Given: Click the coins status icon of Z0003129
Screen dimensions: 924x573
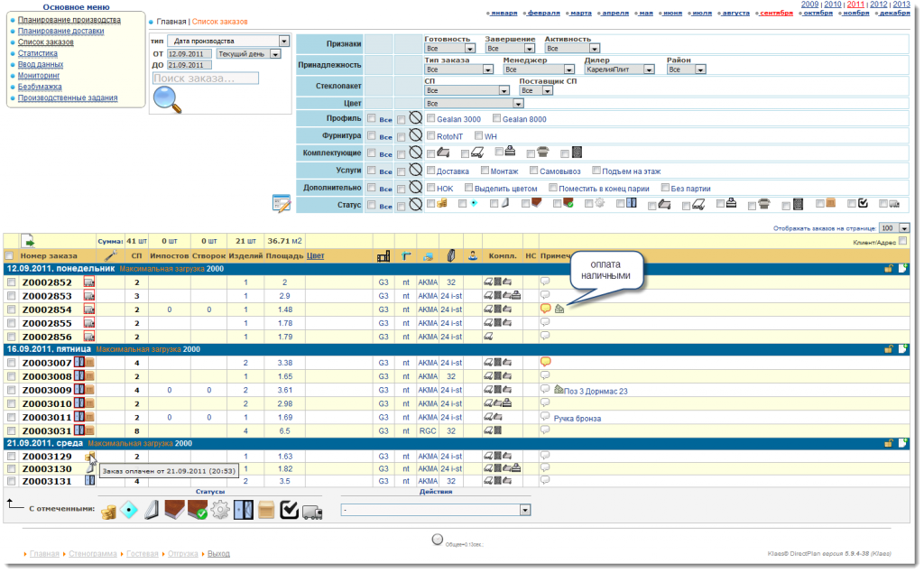Looking at the screenshot, I should pyautogui.click(x=90, y=456).
